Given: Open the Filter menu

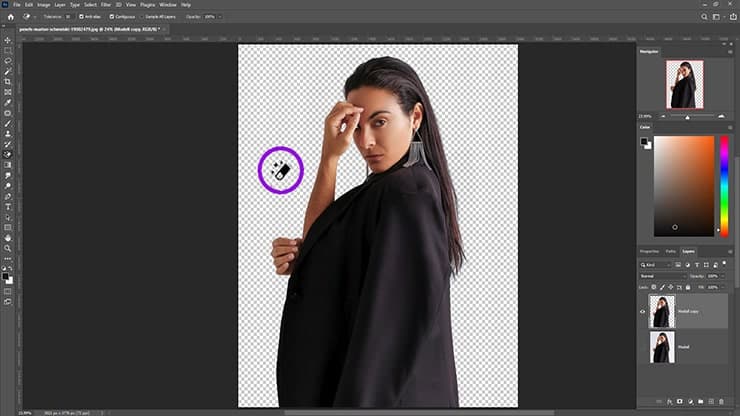Looking at the screenshot, I should [106, 5].
